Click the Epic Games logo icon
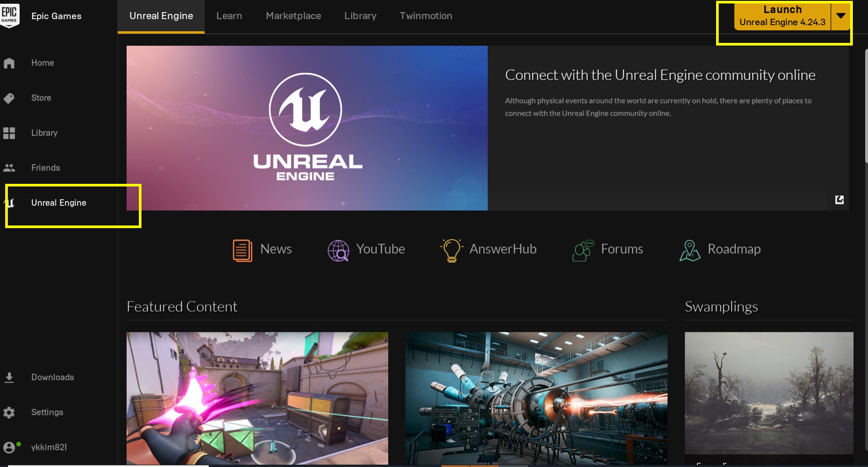This screenshot has width=868, height=467. coord(10,16)
